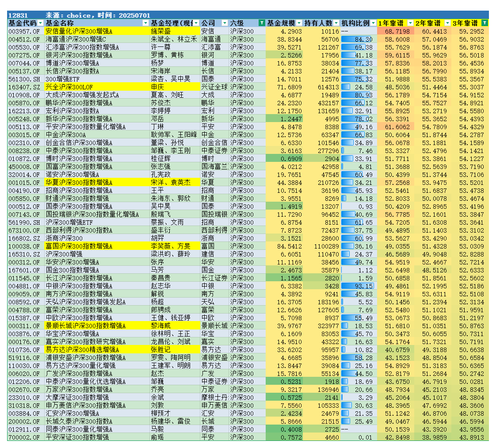Select fund name 鹏华沪深300指数增强A
Image resolution: width=496 pixels, height=448 pixels.
point(97,103)
